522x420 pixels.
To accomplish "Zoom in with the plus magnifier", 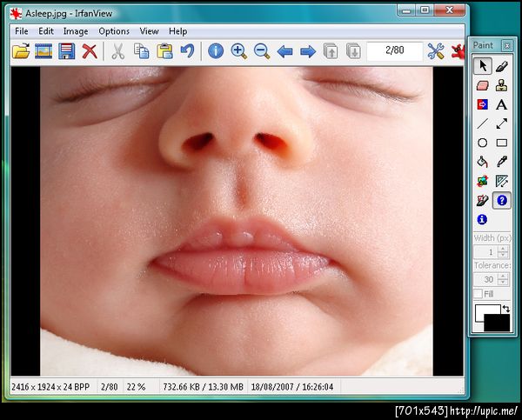I will point(238,51).
